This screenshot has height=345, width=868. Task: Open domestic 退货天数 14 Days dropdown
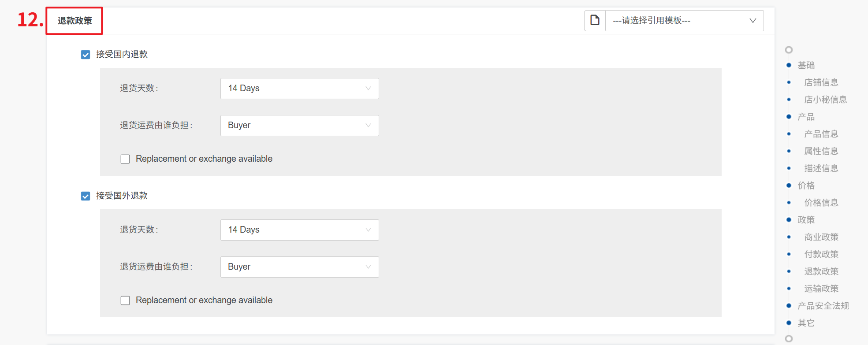point(299,89)
